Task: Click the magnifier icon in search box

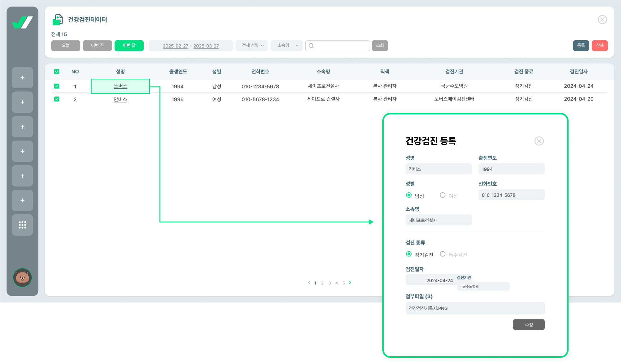Action: [x=311, y=46]
